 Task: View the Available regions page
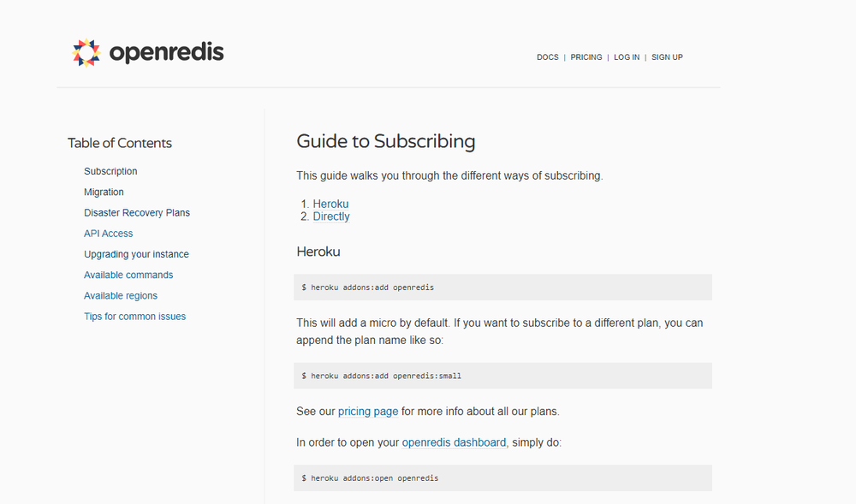[x=121, y=296]
